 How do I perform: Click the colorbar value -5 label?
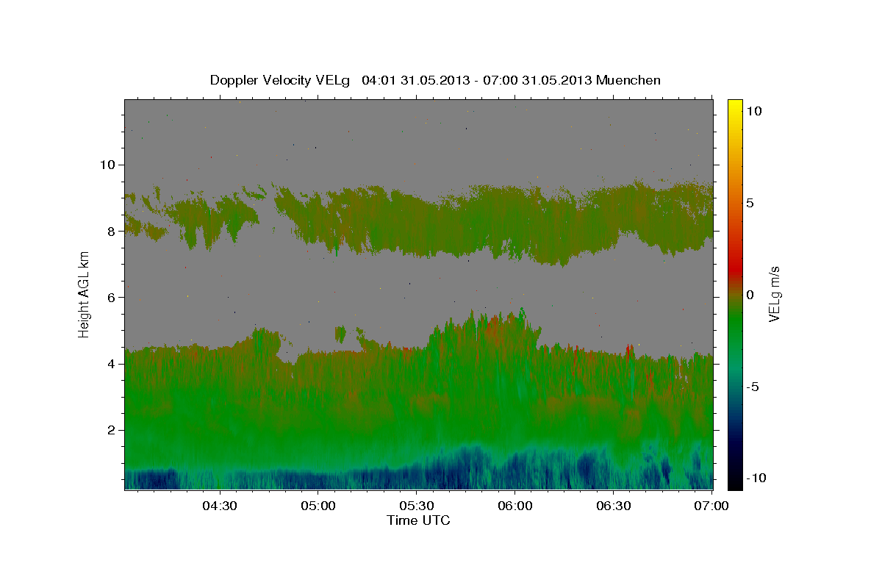754,387
